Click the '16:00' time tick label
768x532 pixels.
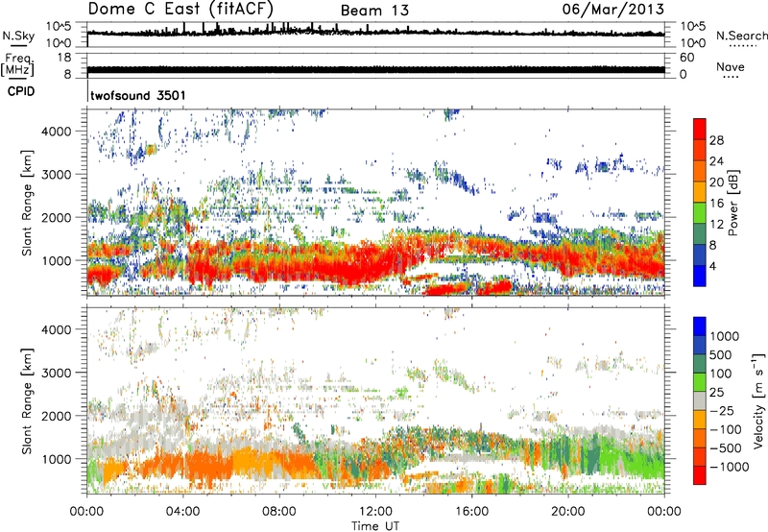[471, 512]
